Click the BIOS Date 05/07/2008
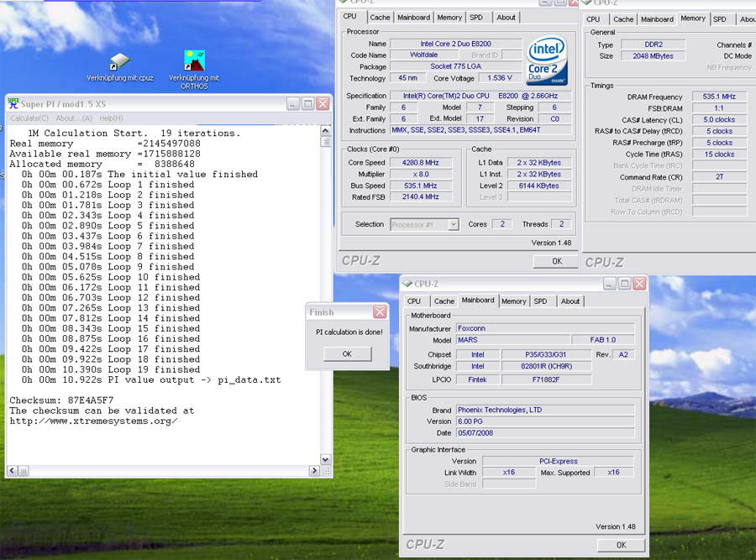 [x=545, y=432]
